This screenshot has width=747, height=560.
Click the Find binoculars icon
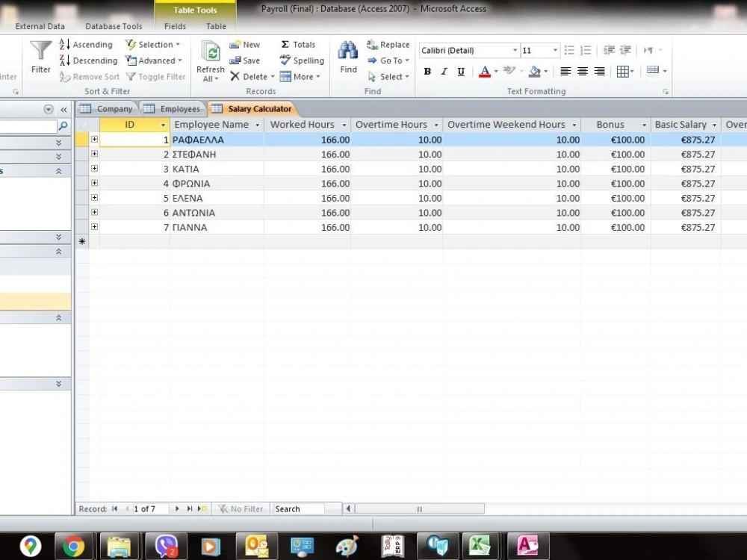pos(348,51)
